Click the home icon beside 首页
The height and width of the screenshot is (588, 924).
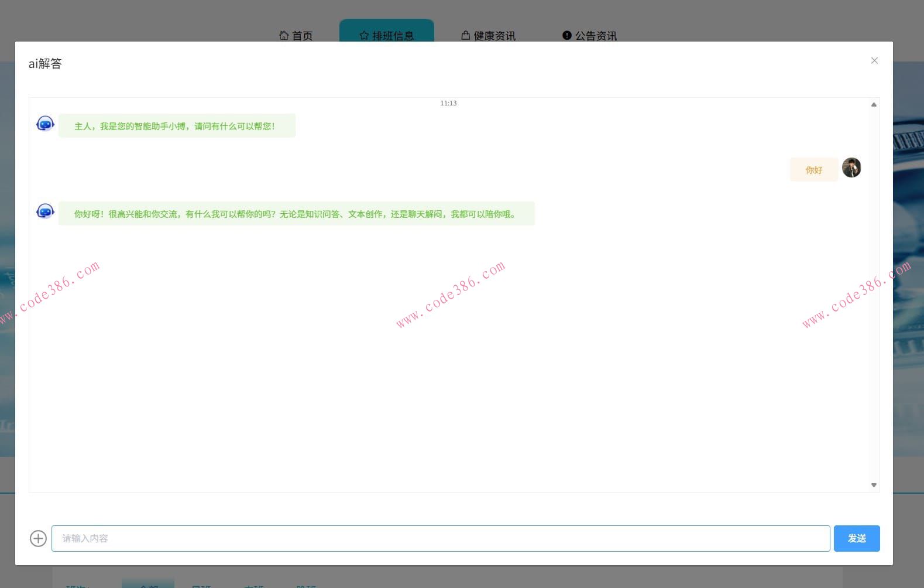coord(284,36)
